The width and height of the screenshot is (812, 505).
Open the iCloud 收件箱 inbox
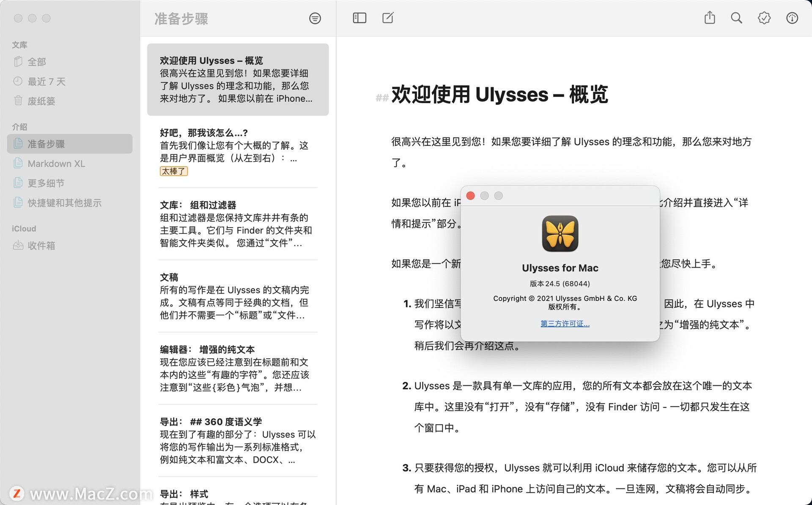tap(70, 245)
